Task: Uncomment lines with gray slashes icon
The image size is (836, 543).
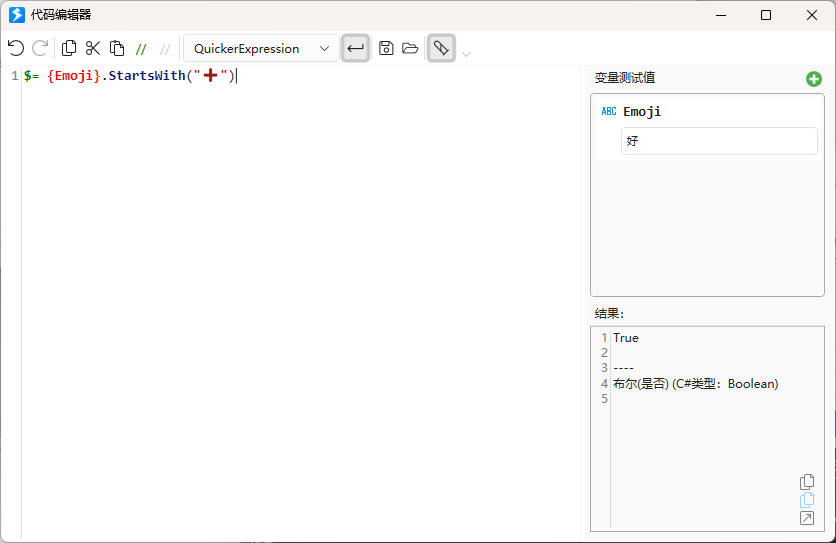Action: click(x=165, y=50)
